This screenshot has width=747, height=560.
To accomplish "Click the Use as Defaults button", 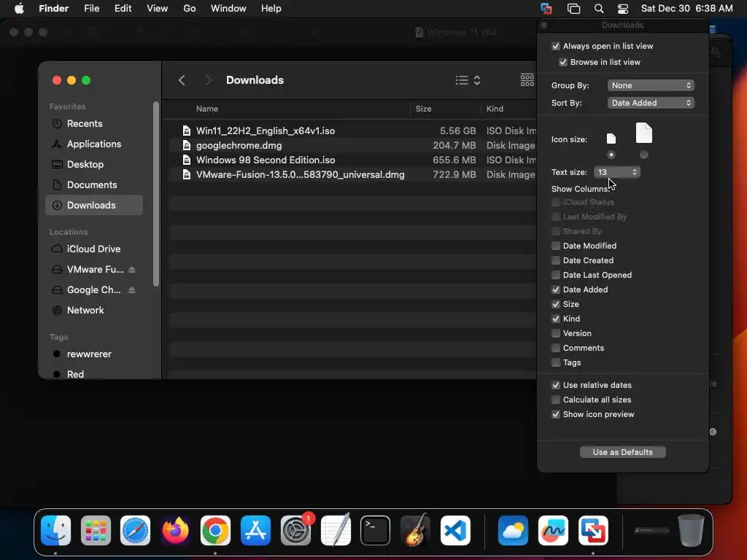I will click(x=623, y=452).
